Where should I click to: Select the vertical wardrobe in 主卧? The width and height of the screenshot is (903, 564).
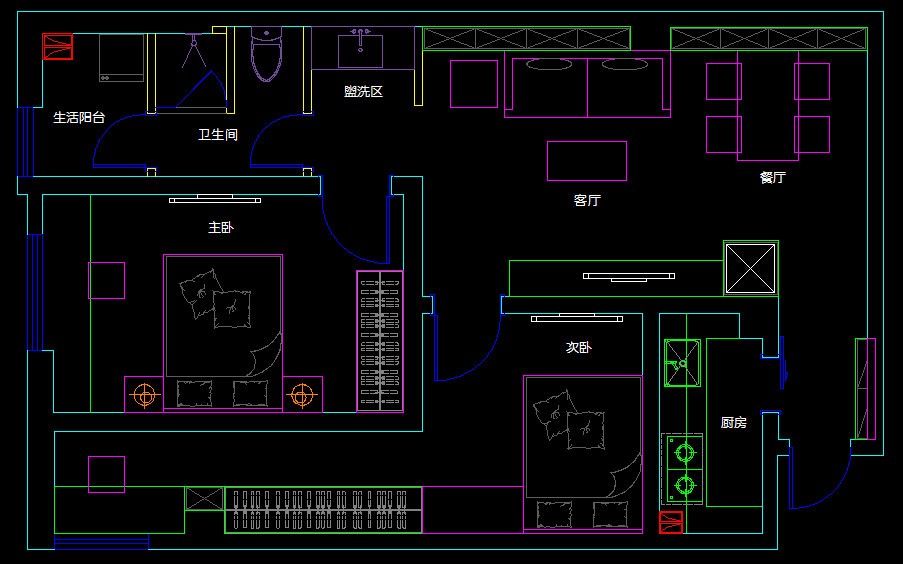pos(380,341)
